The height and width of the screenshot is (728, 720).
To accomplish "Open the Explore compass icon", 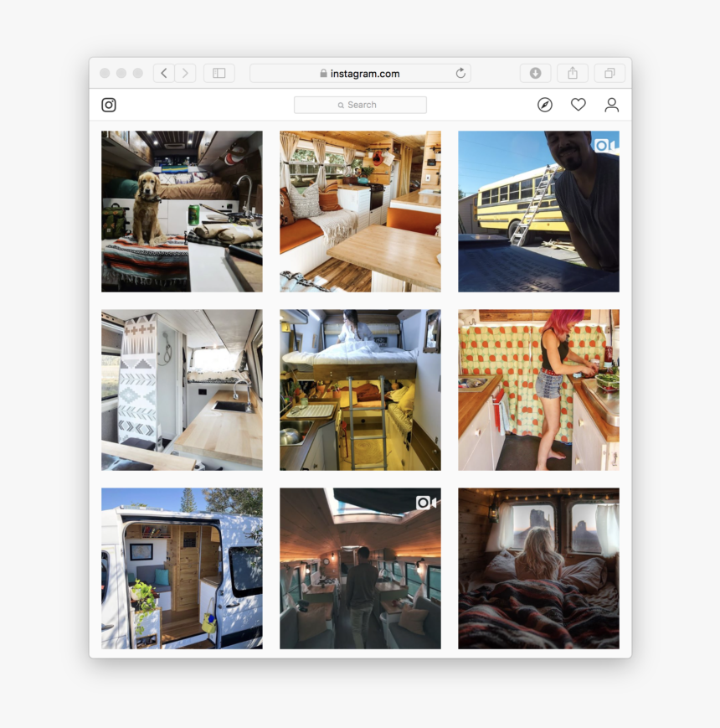I will (545, 105).
